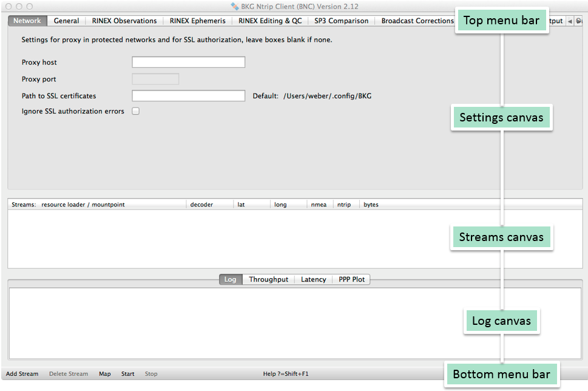This screenshot has width=588, height=391.
Task: Click the mountpoint column header in Streams
Action: point(83,205)
